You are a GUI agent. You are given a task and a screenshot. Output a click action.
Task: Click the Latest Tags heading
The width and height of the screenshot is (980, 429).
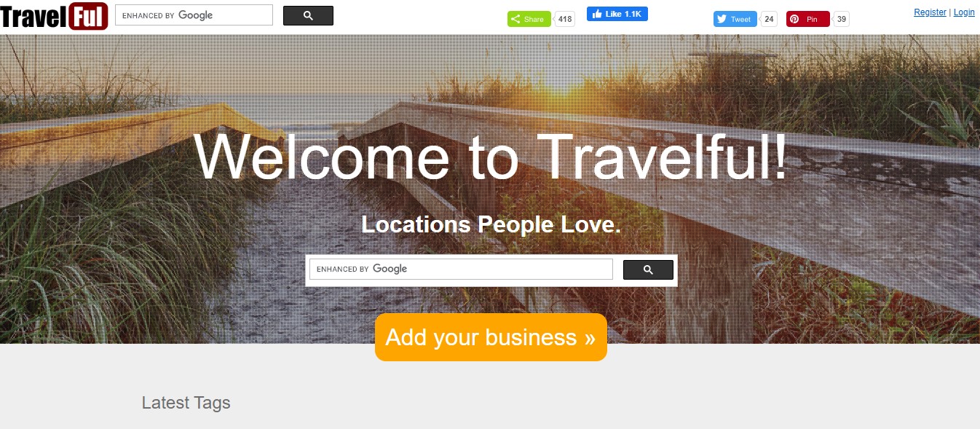(x=186, y=403)
